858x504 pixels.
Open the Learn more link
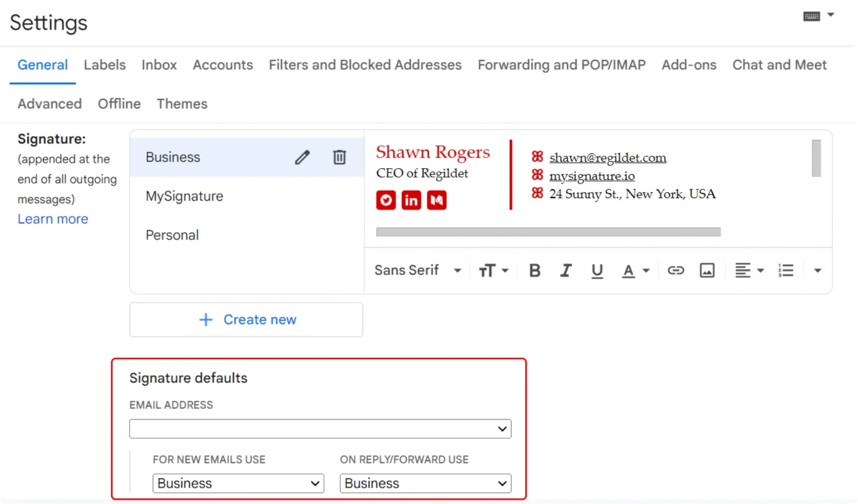coord(53,219)
